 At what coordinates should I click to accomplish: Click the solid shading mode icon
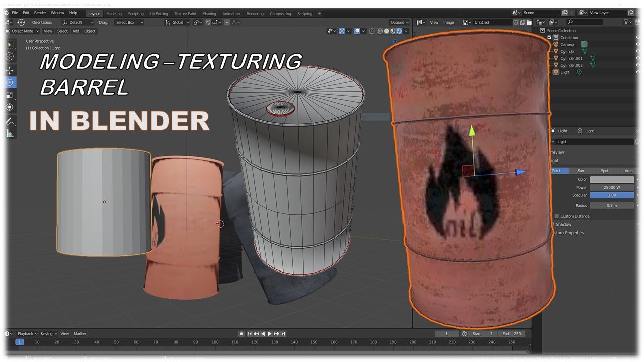coord(386,31)
